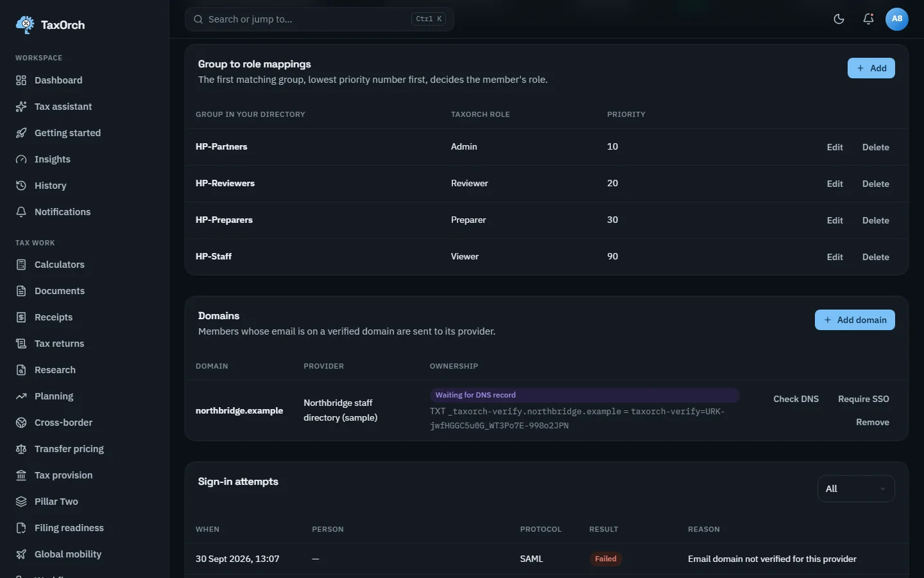Click the History clock icon
This screenshot has width=924, height=578.
[21, 186]
